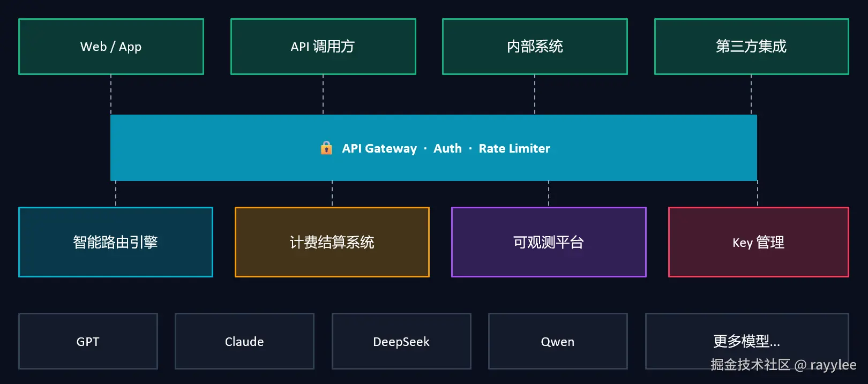
Task: Click the API Gateway label text
Action: [x=379, y=148]
